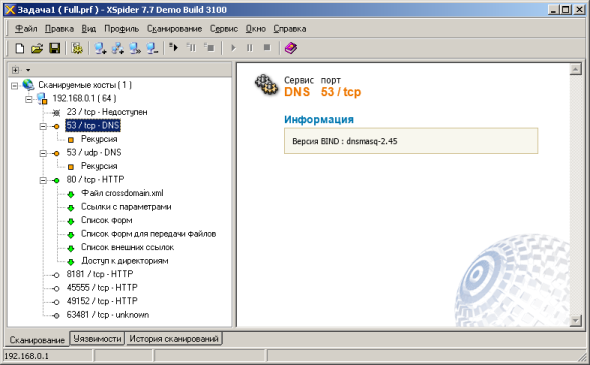Click the orange square icon under 53 / udp
The height and width of the screenshot is (365, 590).
click(71, 167)
